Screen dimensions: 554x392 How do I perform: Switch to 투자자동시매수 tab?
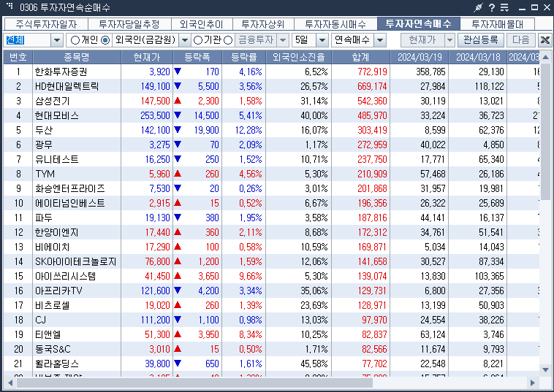(x=335, y=24)
